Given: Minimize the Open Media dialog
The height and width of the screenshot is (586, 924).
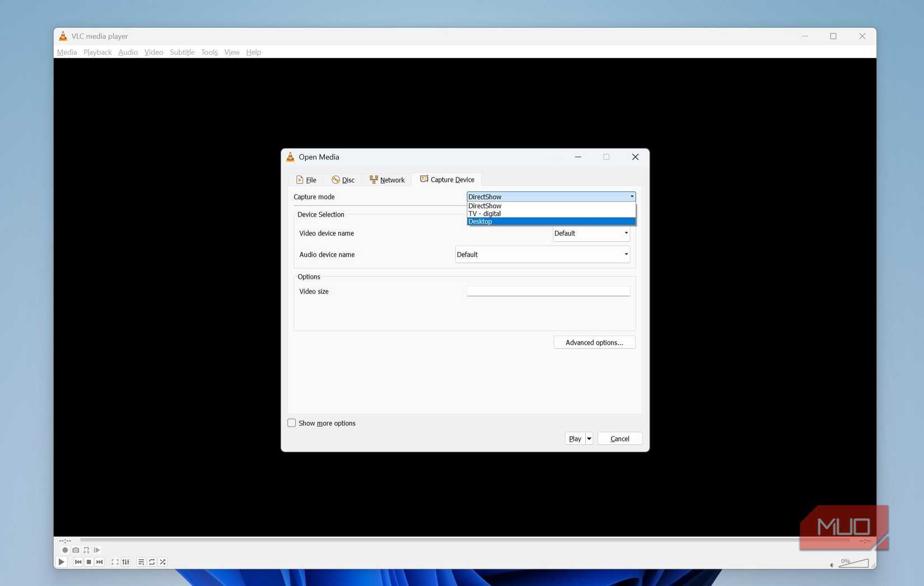Looking at the screenshot, I should [578, 157].
